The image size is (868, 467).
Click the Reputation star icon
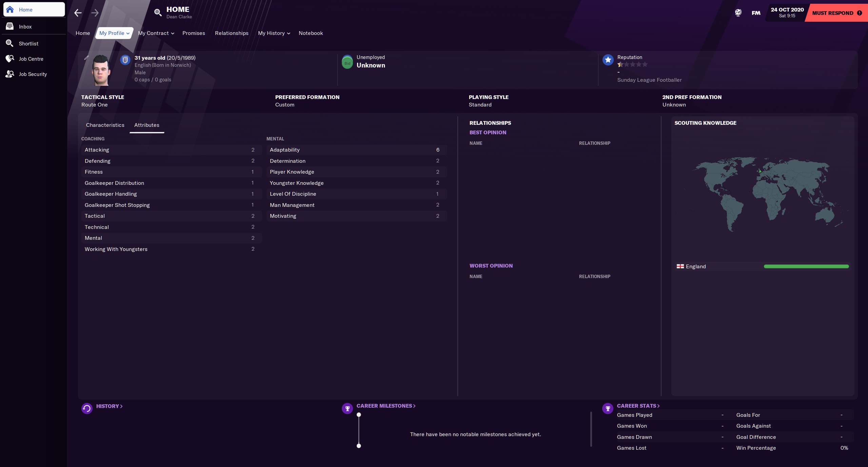coord(608,60)
